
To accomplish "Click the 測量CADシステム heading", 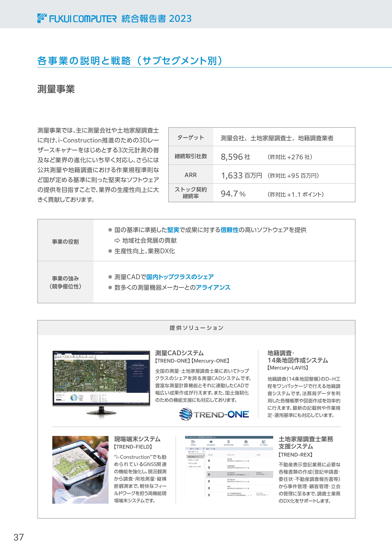I will [x=179, y=353].
